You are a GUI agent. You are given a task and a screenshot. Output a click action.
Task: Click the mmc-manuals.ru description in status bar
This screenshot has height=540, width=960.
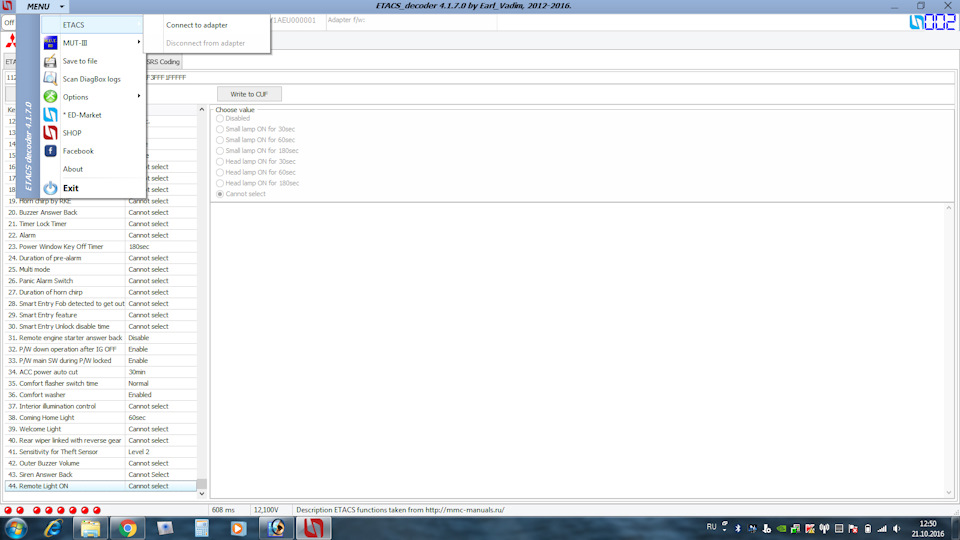coord(400,510)
